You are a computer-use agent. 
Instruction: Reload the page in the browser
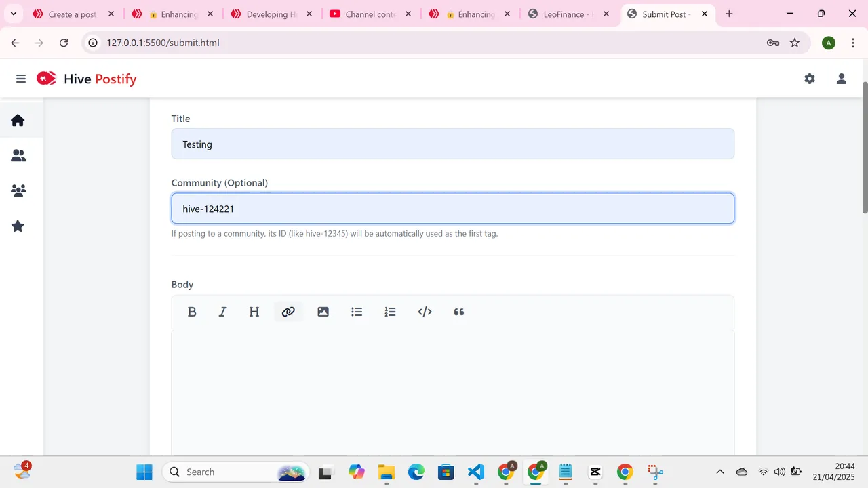coord(64,43)
